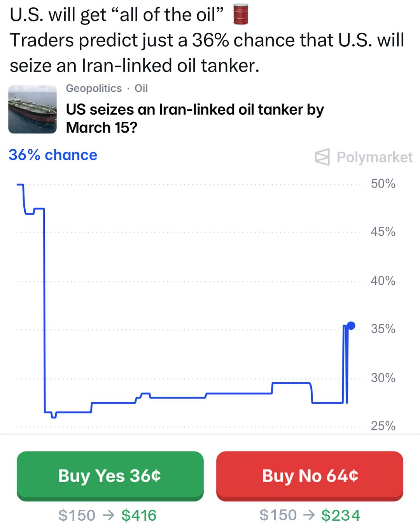Open the Iran-linked oil tanker market title
The height and width of the screenshot is (525, 420).
pyautogui.click(x=194, y=118)
